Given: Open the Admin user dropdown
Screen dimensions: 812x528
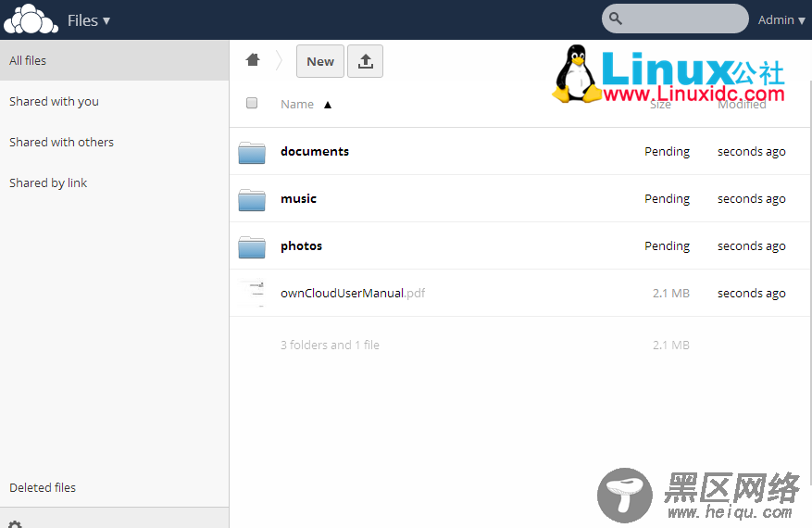Looking at the screenshot, I should click(781, 20).
